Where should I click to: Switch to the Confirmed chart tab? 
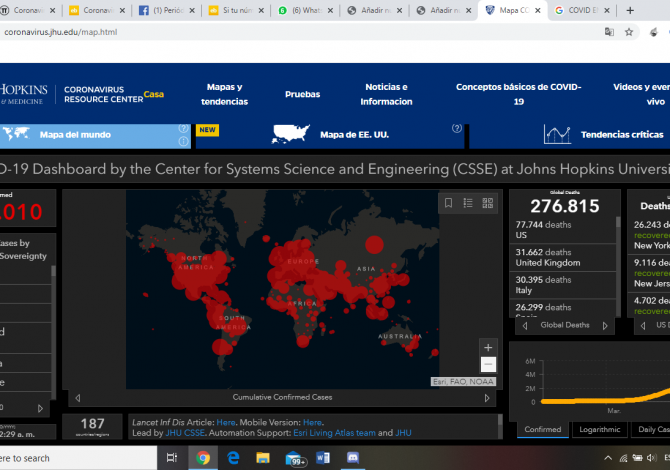(543, 429)
